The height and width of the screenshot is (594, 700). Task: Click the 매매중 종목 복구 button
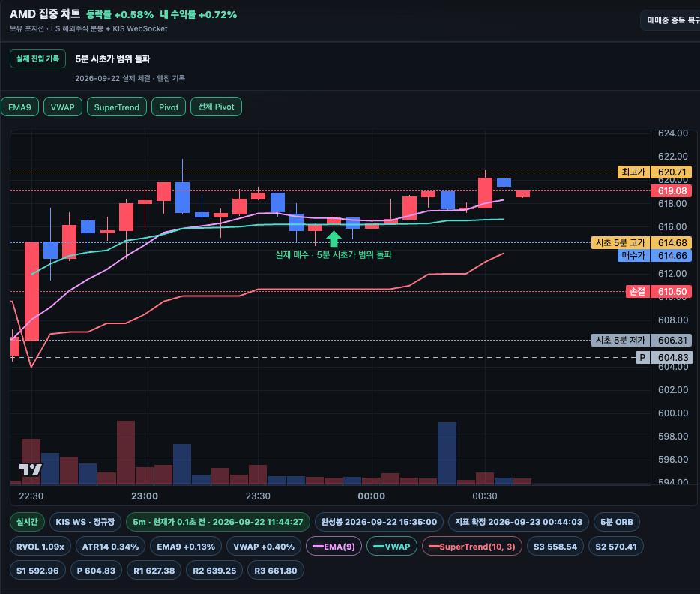tap(671, 20)
